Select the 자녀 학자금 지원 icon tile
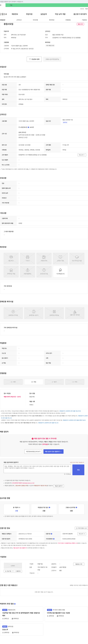The image size is (88, 644). (77, 258)
